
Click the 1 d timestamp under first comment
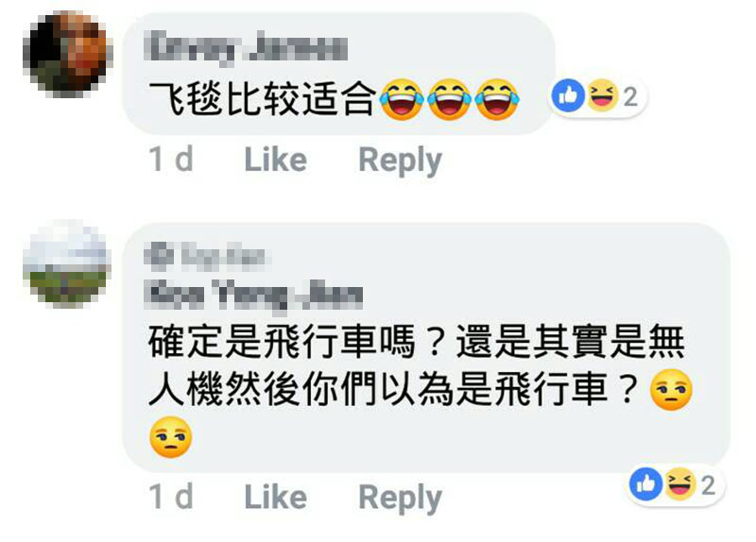(171, 159)
